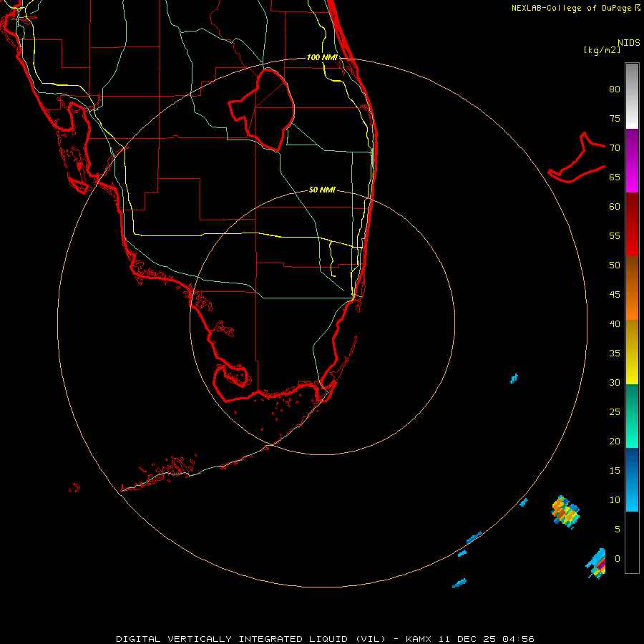Click the 0 value on the color scale
The height and width of the screenshot is (644, 644).
point(618,559)
